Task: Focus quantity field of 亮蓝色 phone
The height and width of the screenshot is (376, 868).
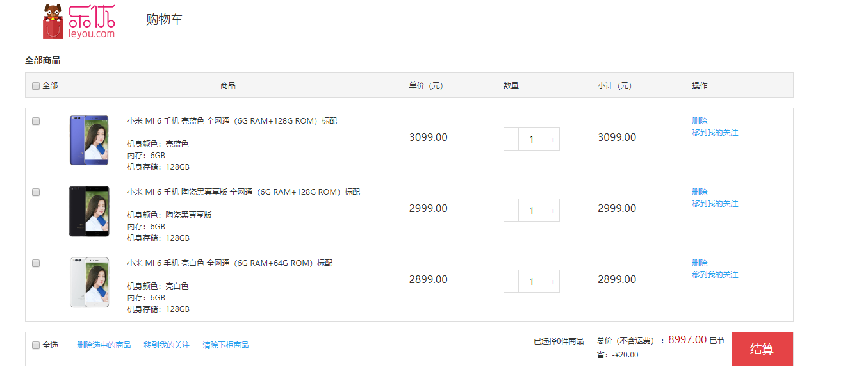Action: [x=532, y=140]
